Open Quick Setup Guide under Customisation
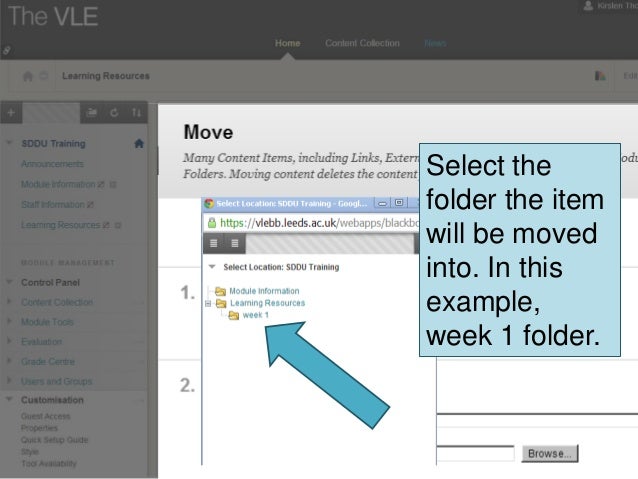This screenshot has width=638, height=479. [x=55, y=440]
